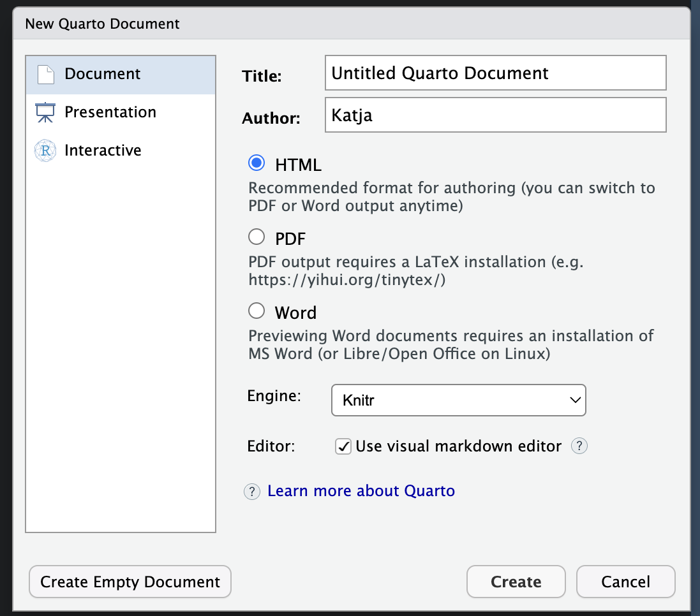Select Word output format option
Image resolution: width=700 pixels, height=616 pixels.
[x=257, y=312]
